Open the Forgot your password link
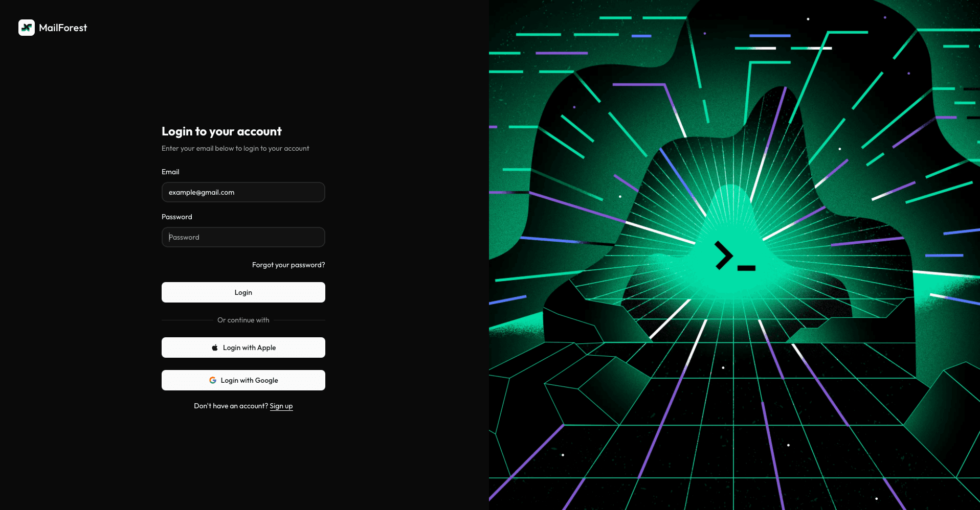 (x=288, y=265)
